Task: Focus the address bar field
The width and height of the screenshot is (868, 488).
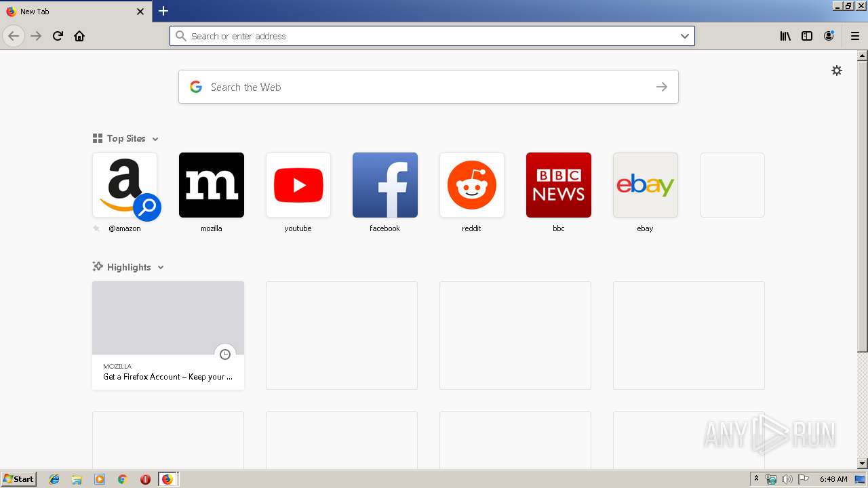Action: (432, 36)
